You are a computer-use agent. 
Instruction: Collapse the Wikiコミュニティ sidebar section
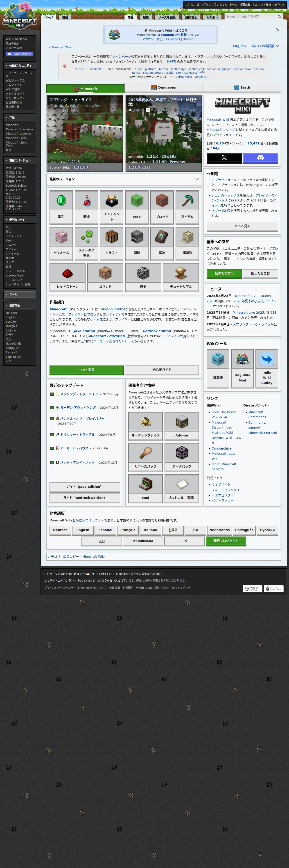coord(20,65)
